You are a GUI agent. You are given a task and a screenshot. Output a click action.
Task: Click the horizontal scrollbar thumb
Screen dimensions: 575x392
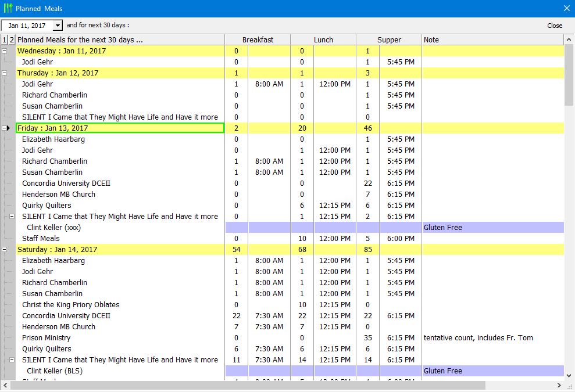pos(248,385)
